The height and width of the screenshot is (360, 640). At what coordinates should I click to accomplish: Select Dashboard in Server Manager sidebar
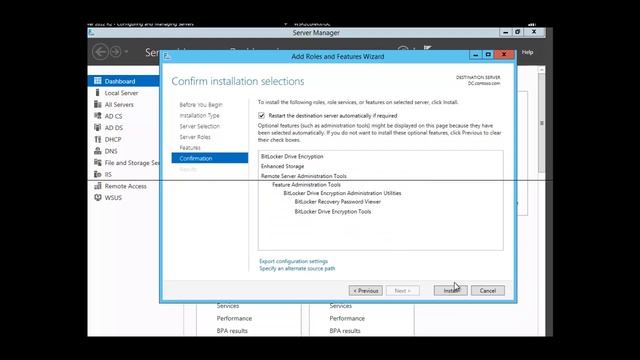123,81
